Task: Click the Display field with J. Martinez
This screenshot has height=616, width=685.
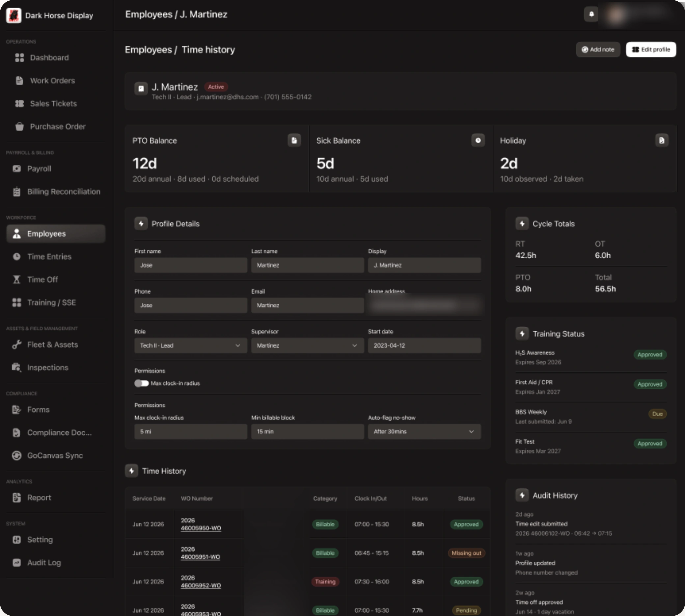Action: (x=425, y=265)
